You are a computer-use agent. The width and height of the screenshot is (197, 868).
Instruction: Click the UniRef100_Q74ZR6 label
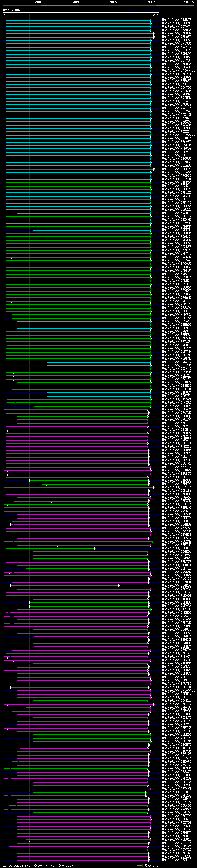[177, 650]
